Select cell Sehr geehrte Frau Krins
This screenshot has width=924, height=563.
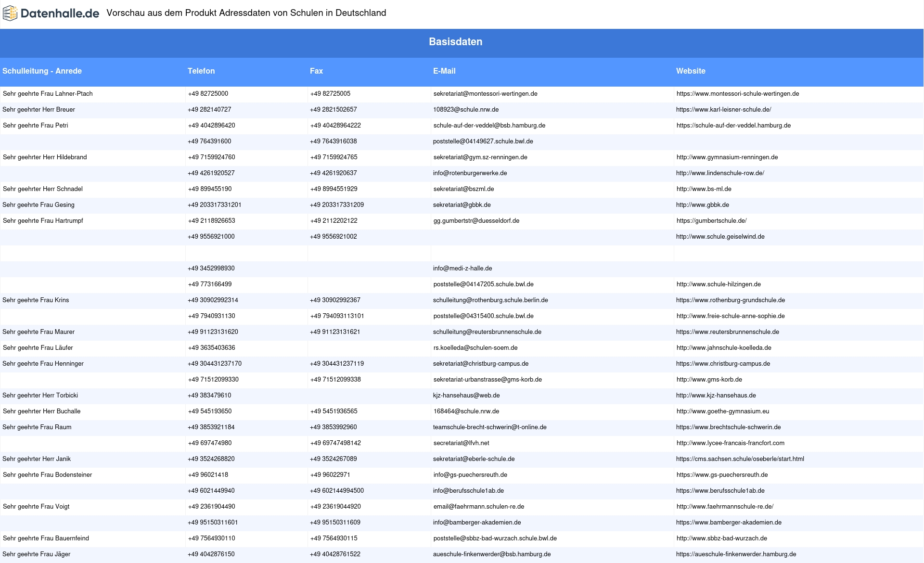tap(36, 300)
